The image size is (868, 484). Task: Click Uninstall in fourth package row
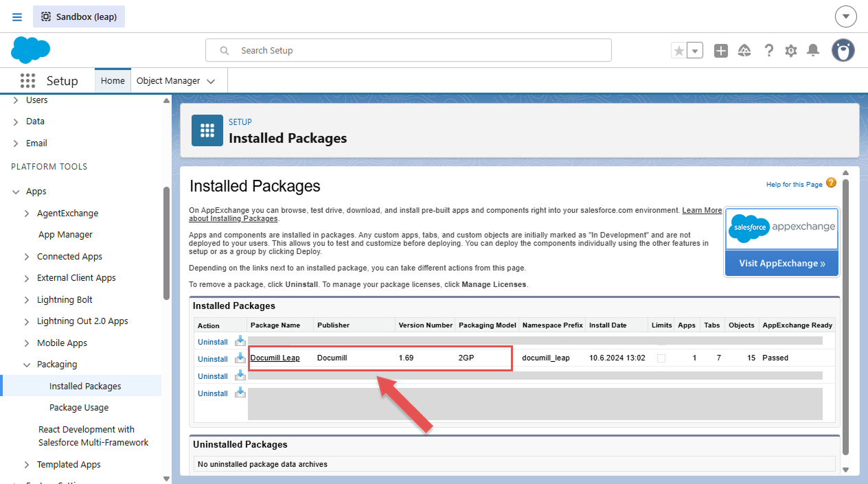213,393
